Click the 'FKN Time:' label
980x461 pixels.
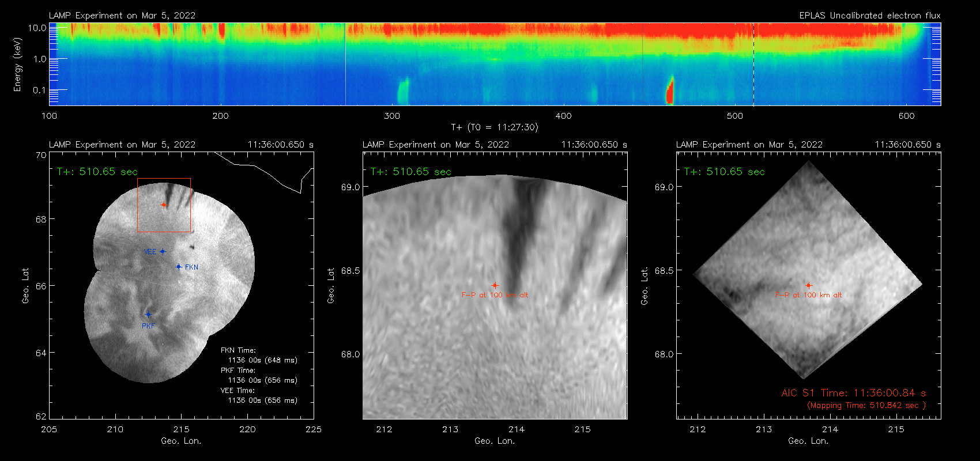(238, 350)
